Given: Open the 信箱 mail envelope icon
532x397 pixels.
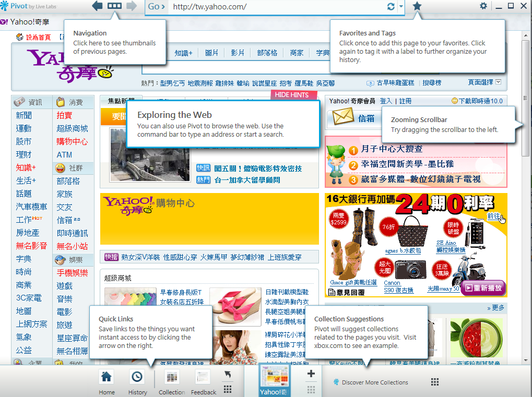Looking at the screenshot, I should point(342,117).
